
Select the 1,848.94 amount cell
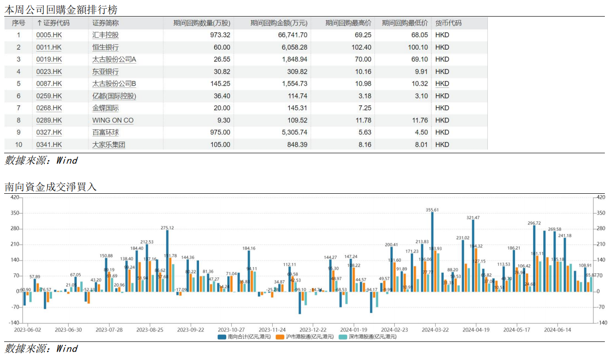tap(294, 59)
